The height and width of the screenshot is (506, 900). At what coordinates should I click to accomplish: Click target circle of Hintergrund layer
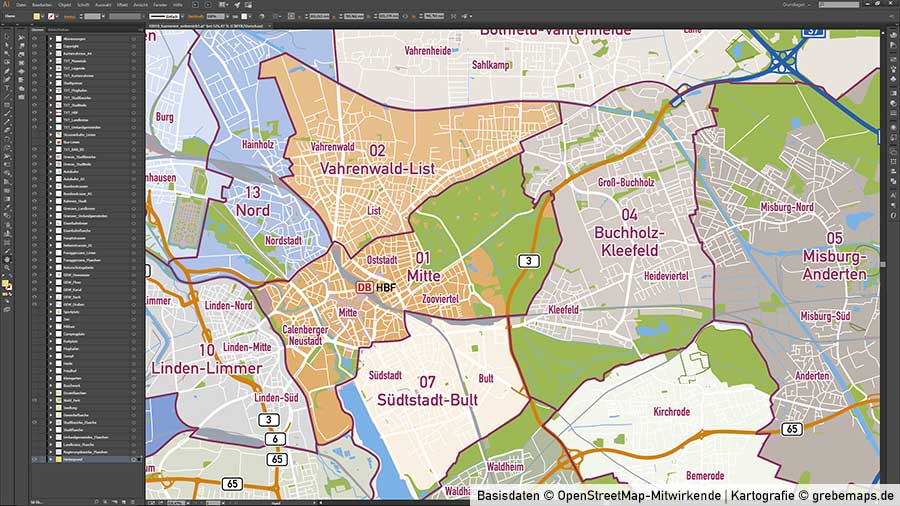click(x=133, y=460)
